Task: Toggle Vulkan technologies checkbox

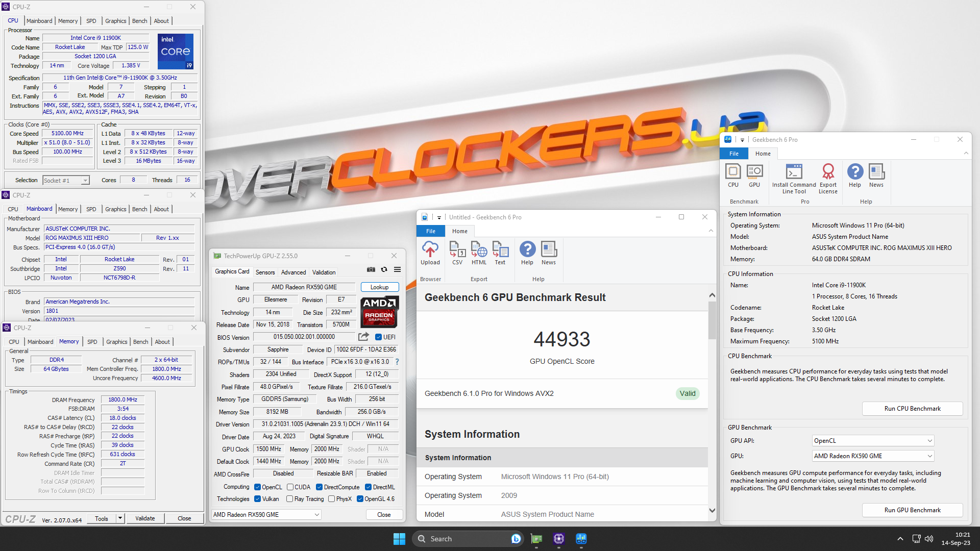Action: 257,499
